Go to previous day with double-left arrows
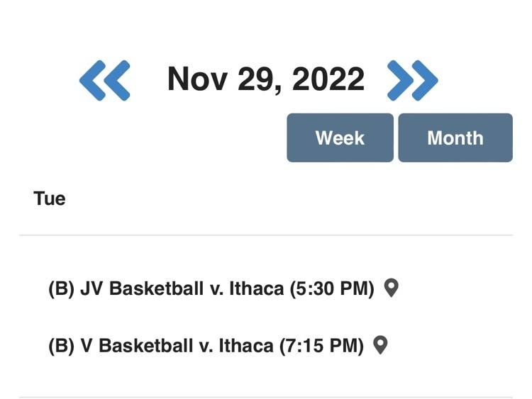The width and height of the screenshot is (532, 399). point(104,80)
